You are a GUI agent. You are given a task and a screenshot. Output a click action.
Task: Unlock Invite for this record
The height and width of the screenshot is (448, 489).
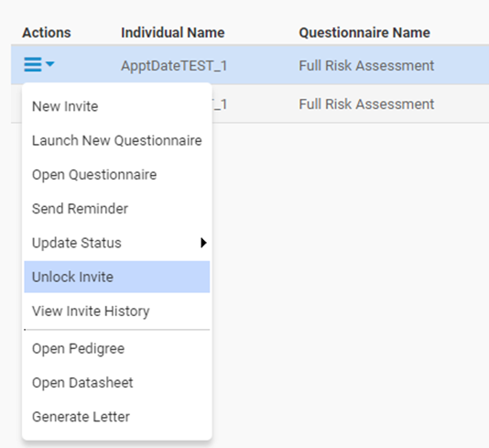pyautogui.click(x=117, y=277)
